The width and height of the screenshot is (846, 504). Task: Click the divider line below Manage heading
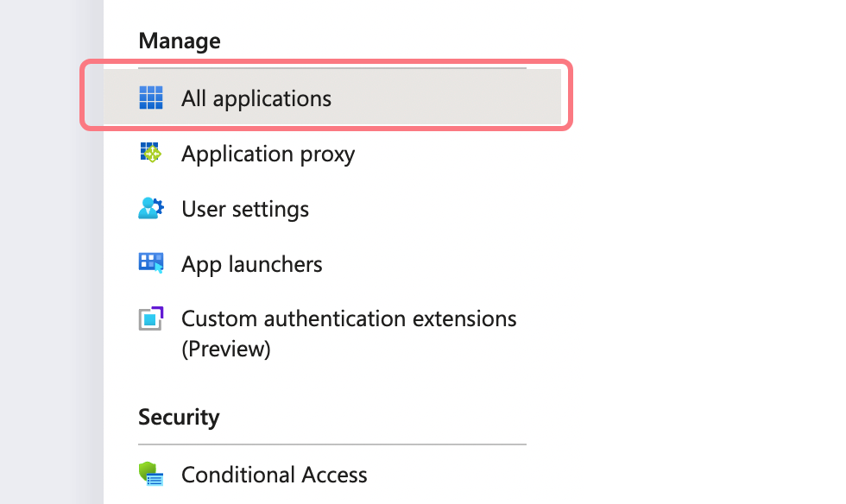click(x=332, y=66)
